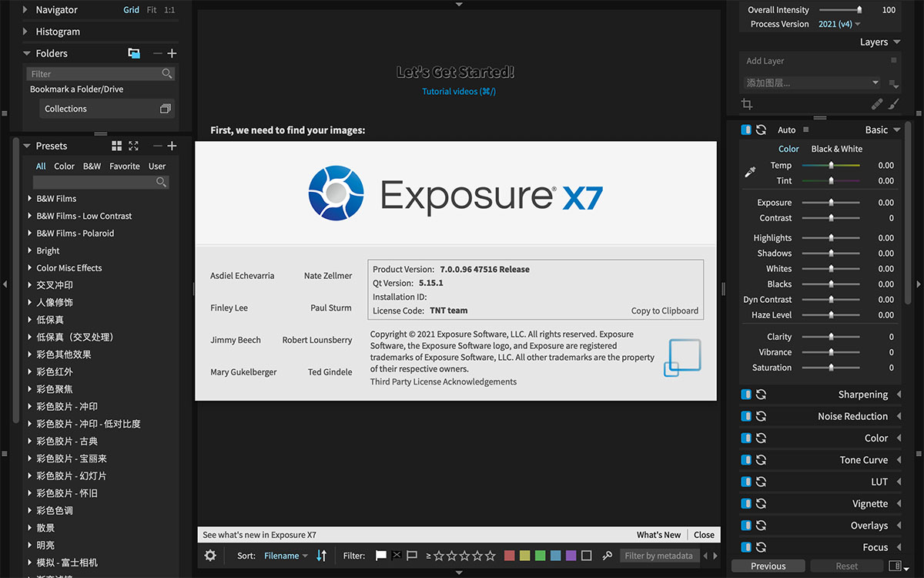Expand the Histogram panel
This screenshot has width=924, height=578.
coord(25,32)
